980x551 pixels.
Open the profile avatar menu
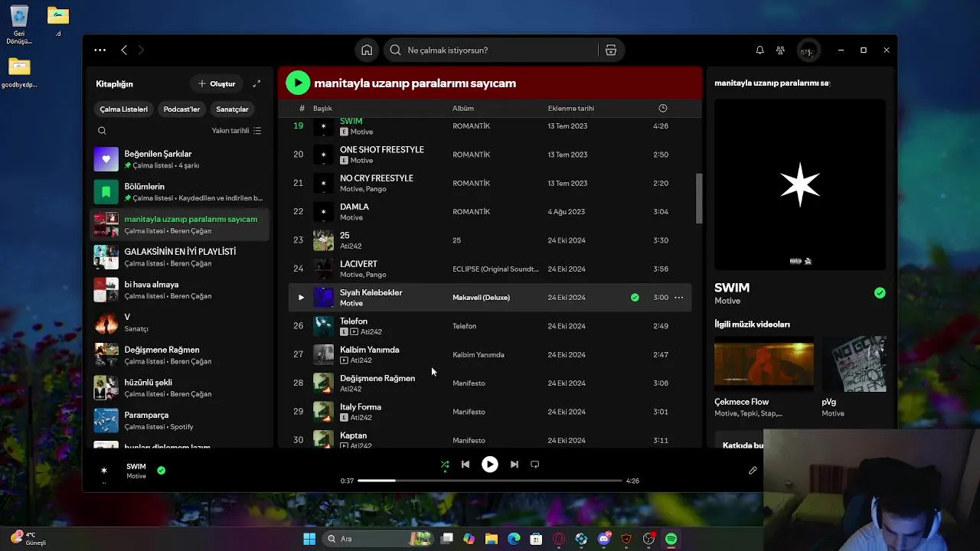tap(807, 51)
